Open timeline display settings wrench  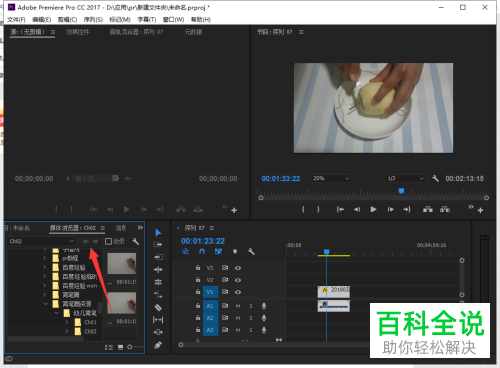coord(251,252)
